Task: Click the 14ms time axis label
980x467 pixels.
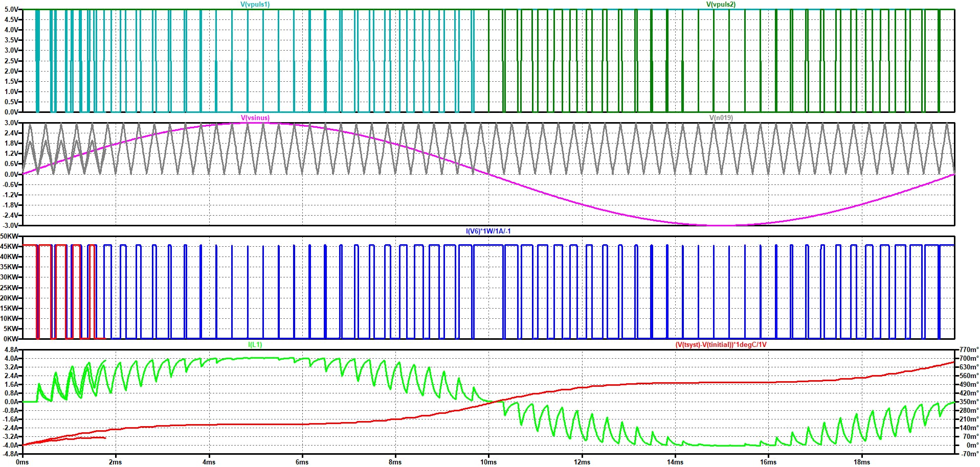Action: click(x=675, y=462)
